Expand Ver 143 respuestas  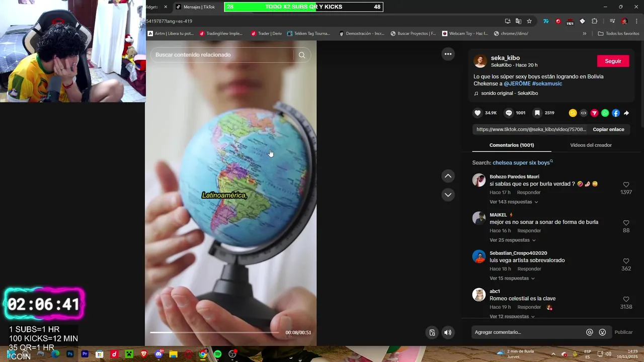point(514,202)
